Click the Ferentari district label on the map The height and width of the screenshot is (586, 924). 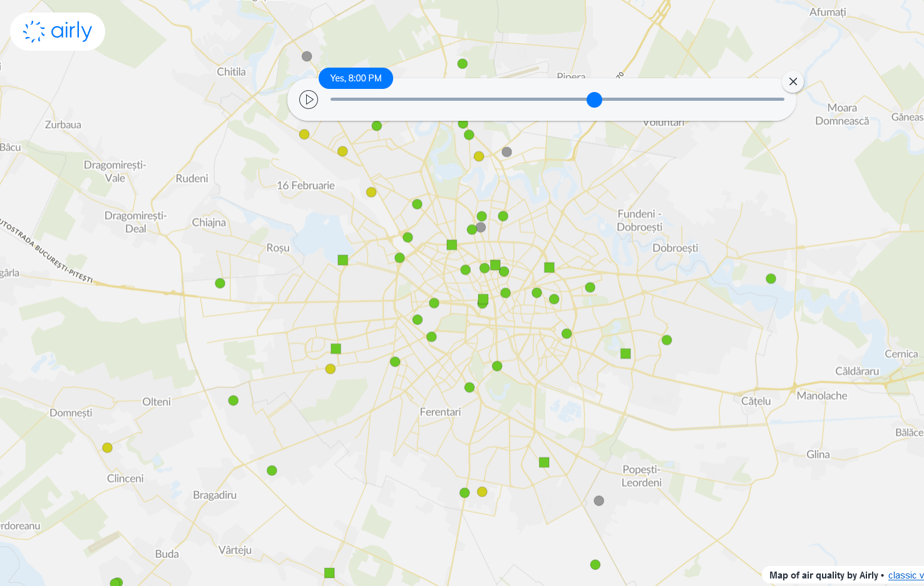pos(440,412)
